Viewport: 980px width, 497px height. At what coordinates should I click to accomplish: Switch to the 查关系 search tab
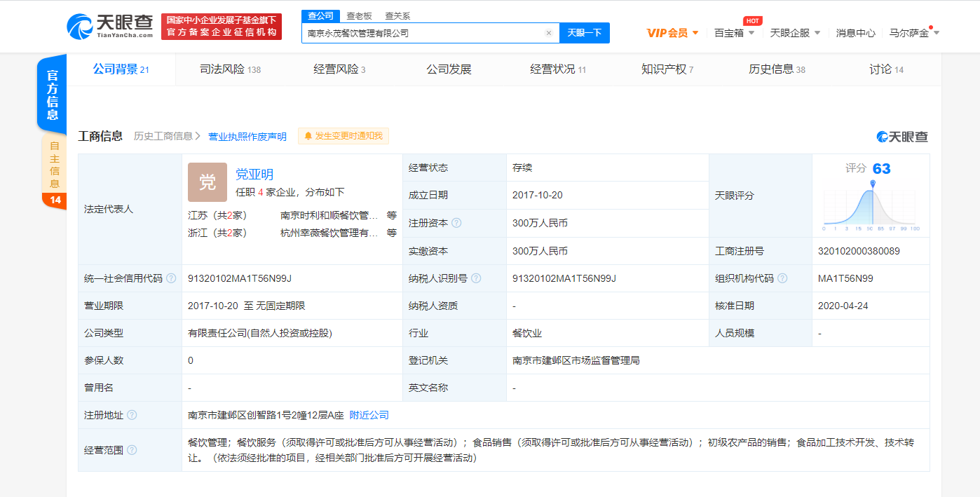(x=397, y=15)
